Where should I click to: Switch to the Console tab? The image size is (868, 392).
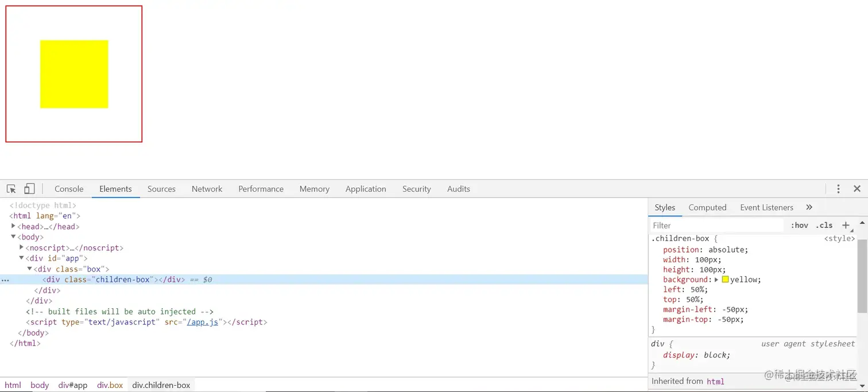tap(69, 189)
